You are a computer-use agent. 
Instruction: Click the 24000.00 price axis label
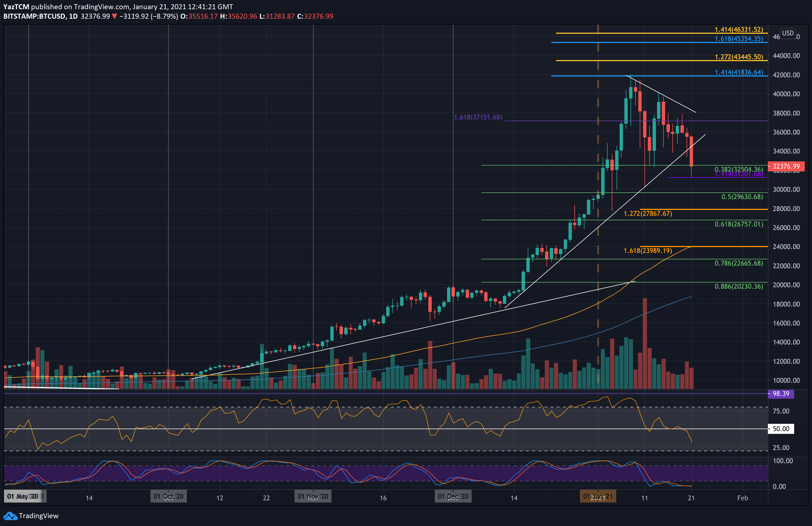(x=786, y=247)
